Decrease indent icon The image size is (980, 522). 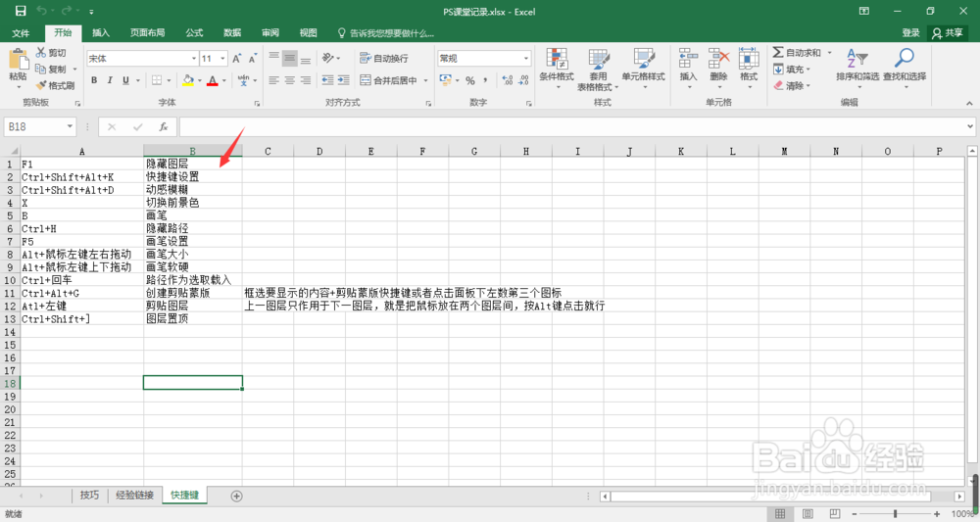pos(327,80)
